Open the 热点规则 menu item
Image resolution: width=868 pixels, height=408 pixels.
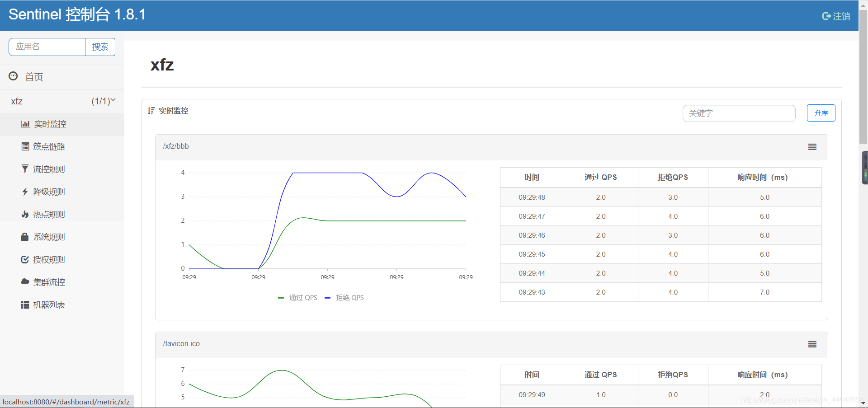click(62, 215)
